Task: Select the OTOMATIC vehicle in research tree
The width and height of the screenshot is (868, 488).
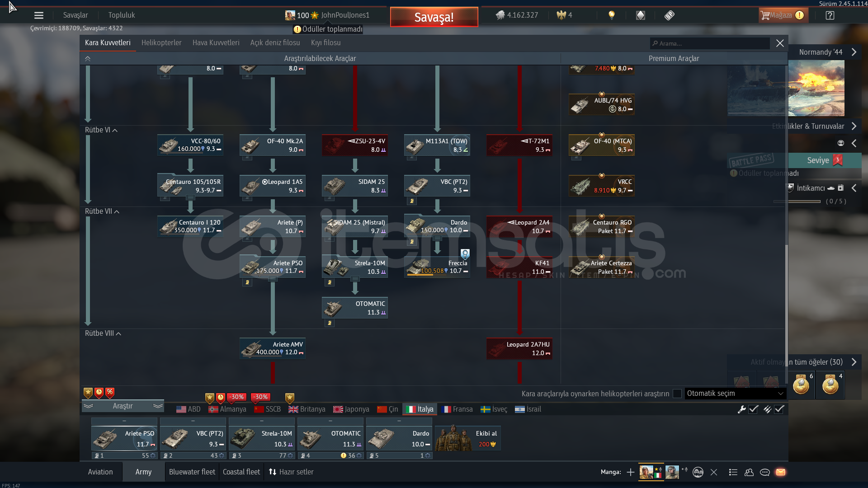Action: [355, 308]
